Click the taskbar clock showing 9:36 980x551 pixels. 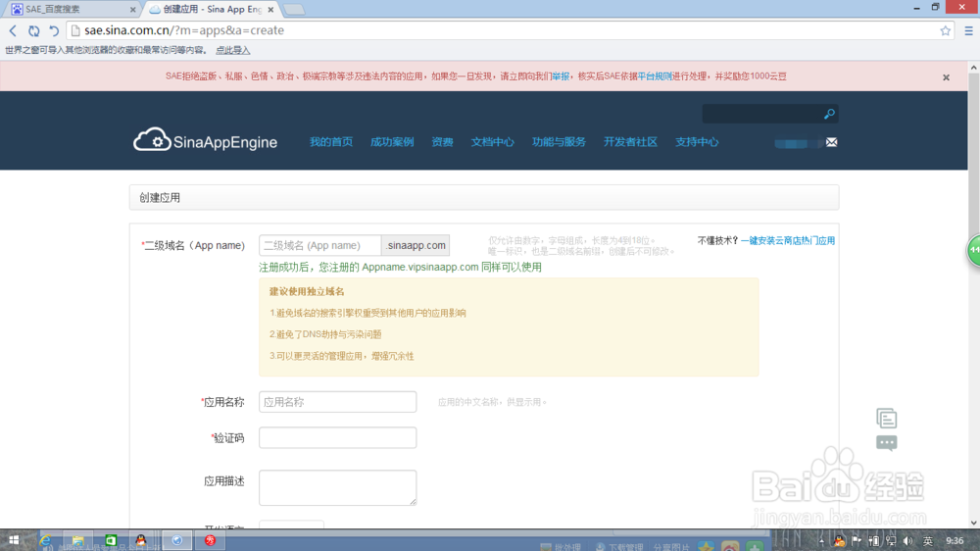click(x=955, y=541)
